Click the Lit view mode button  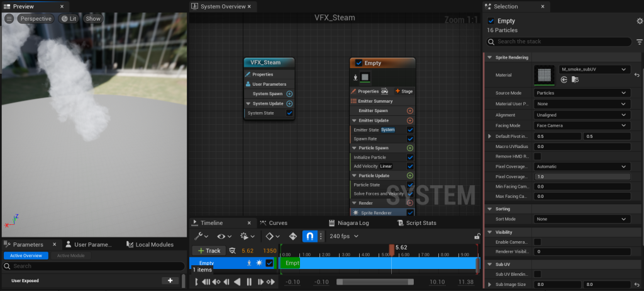[67, 19]
